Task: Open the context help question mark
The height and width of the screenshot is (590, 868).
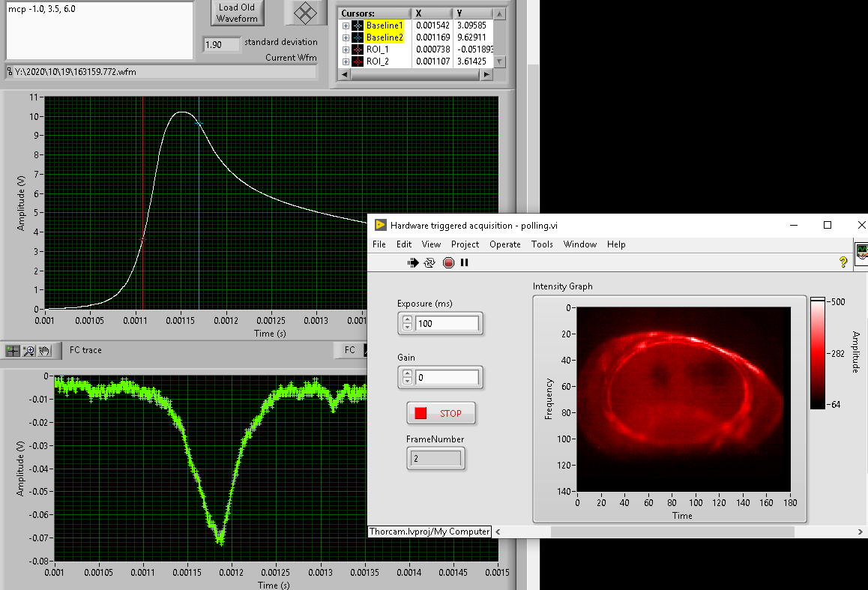Action: tap(843, 262)
